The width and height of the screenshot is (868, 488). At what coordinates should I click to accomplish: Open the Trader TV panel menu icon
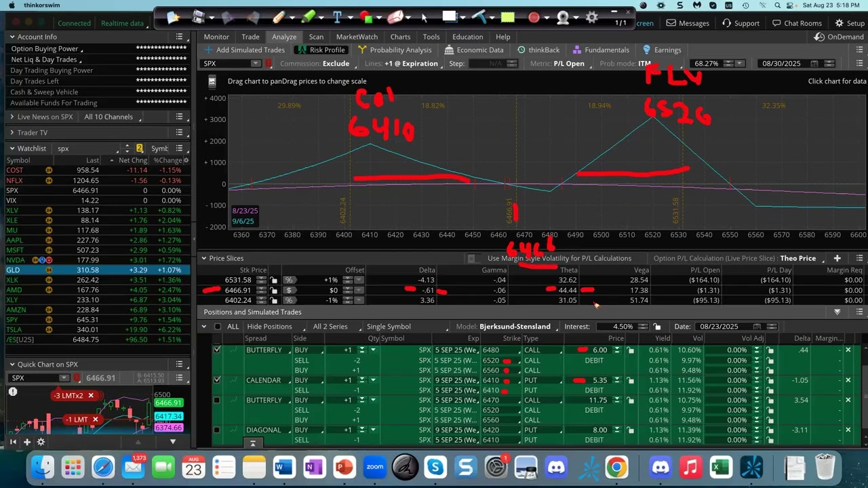pos(179,133)
